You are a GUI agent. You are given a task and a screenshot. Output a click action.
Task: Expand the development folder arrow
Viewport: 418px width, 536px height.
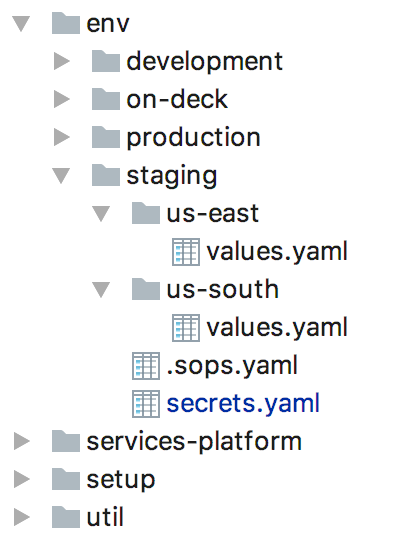click(x=62, y=62)
